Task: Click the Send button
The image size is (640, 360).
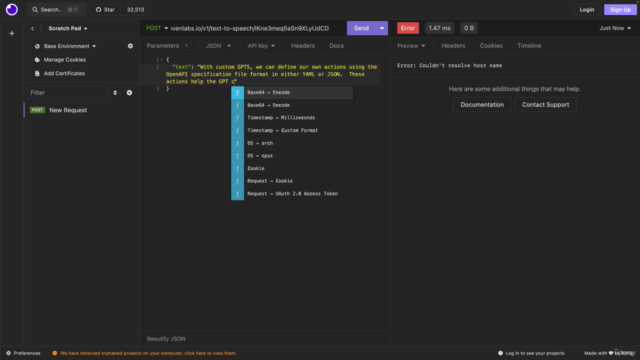Action: pos(361,28)
